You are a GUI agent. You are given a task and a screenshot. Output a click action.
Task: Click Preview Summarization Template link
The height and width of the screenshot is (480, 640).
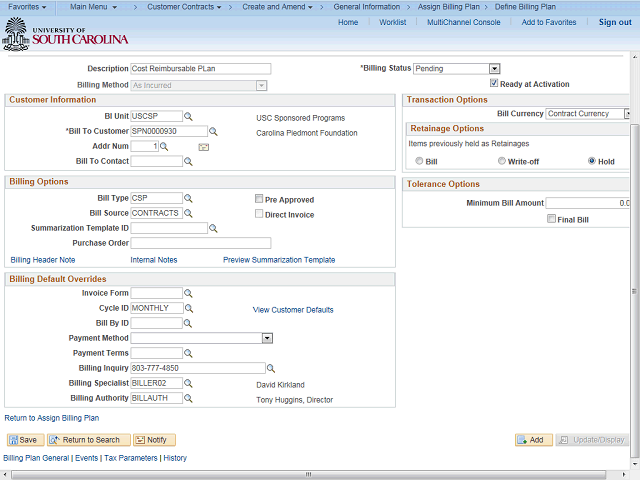[279, 260]
